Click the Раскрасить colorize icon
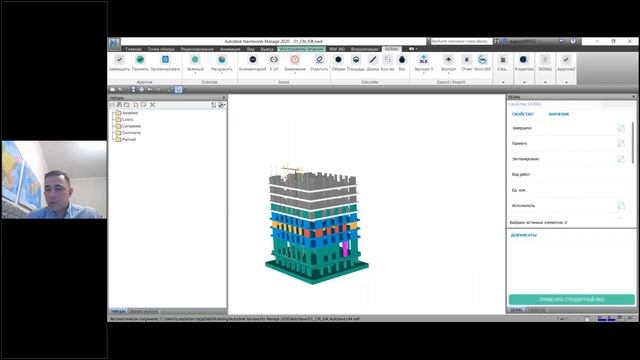This screenshot has height=360, width=640. tap(222, 60)
